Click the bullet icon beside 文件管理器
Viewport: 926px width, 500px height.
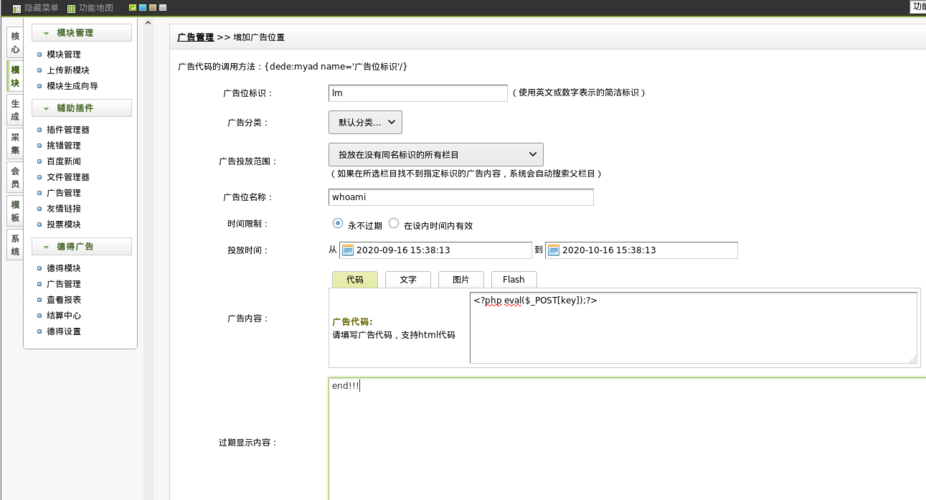(40, 177)
